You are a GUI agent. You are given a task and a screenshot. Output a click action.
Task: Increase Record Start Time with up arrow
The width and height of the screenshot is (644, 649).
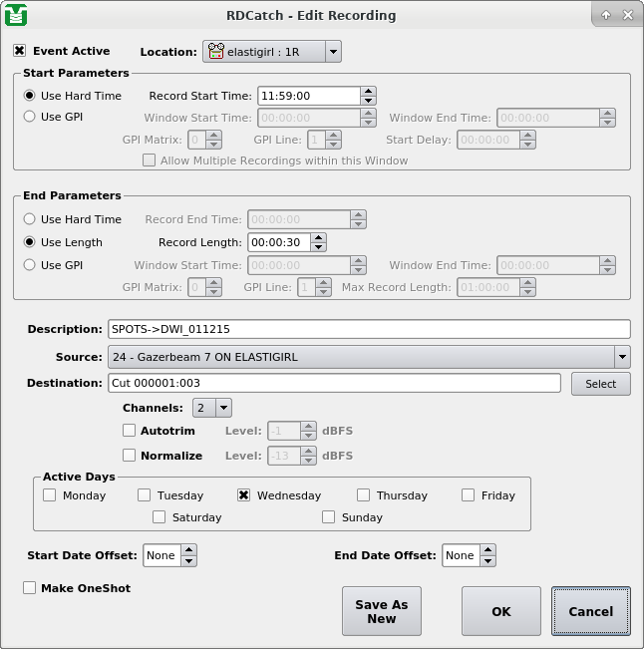[369, 91]
